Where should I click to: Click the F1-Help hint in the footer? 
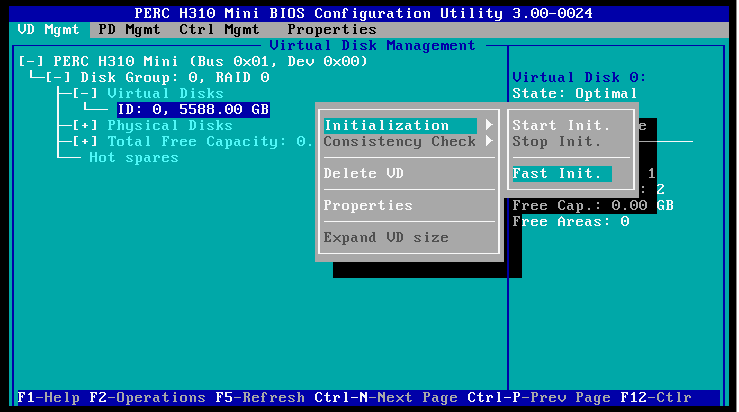[49, 398]
